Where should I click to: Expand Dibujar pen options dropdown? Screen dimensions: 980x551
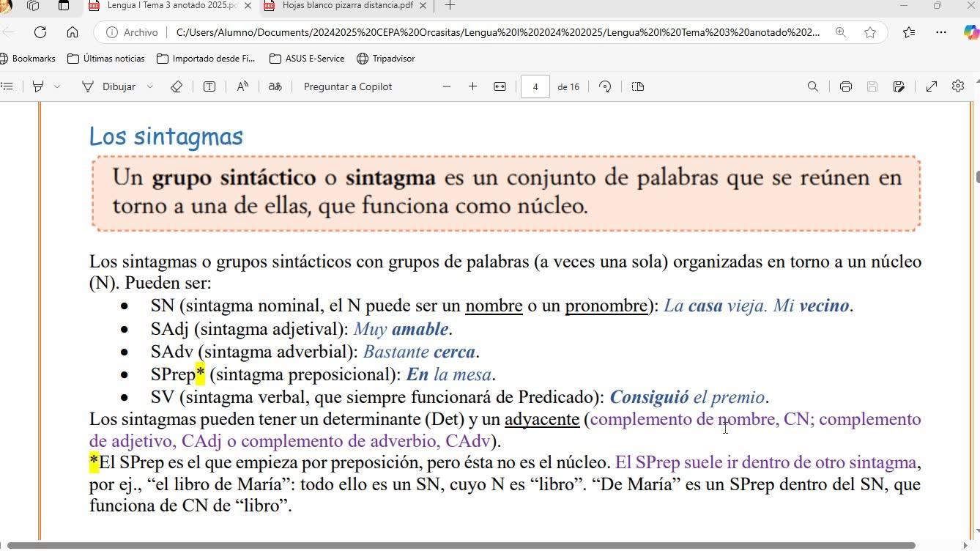click(x=150, y=86)
